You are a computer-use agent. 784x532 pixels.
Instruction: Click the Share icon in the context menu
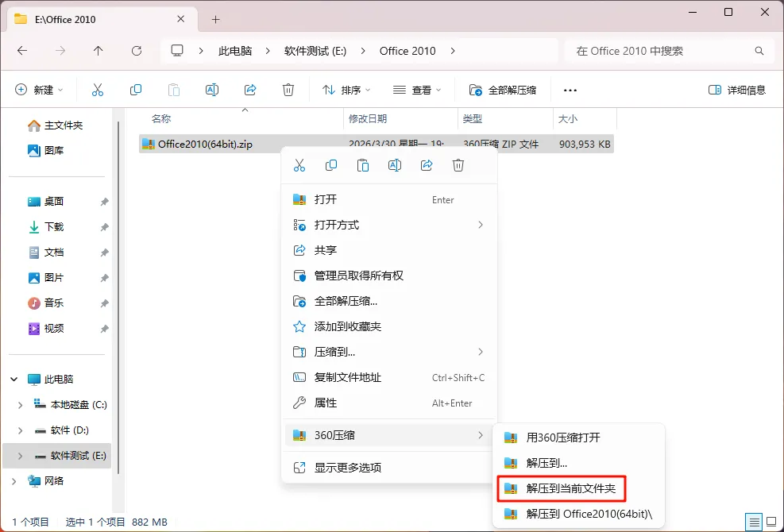point(427,165)
